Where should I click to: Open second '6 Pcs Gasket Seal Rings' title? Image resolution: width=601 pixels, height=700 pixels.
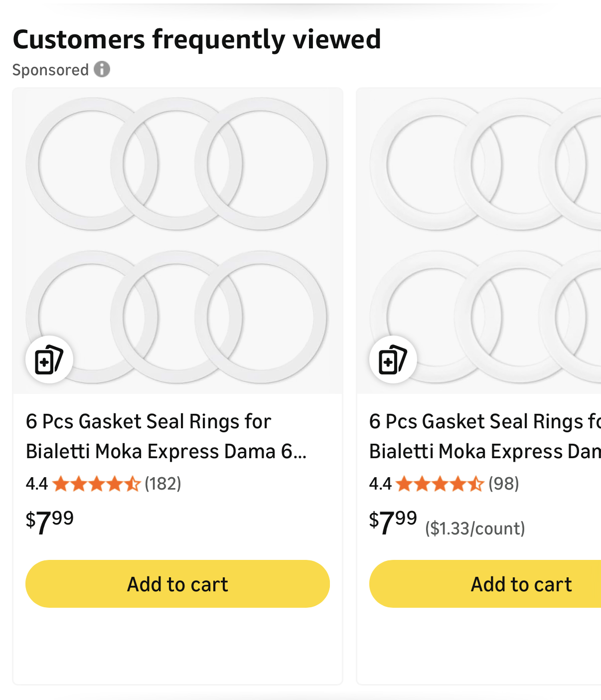484,436
